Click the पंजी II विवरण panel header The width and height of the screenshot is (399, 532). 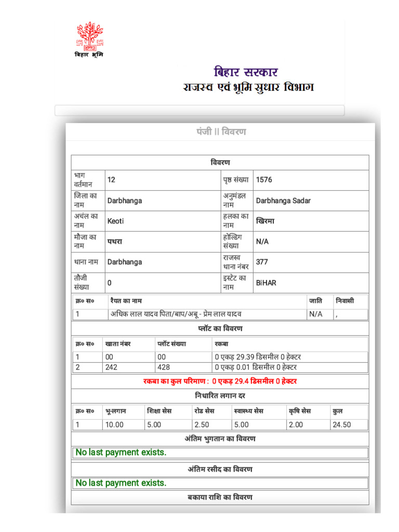[221, 131]
